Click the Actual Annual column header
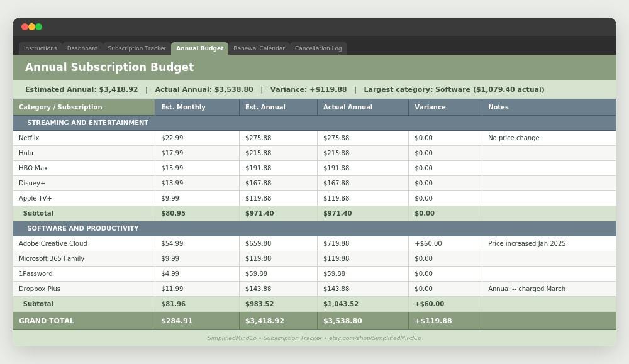This screenshot has height=364, width=629. pyautogui.click(x=363, y=107)
